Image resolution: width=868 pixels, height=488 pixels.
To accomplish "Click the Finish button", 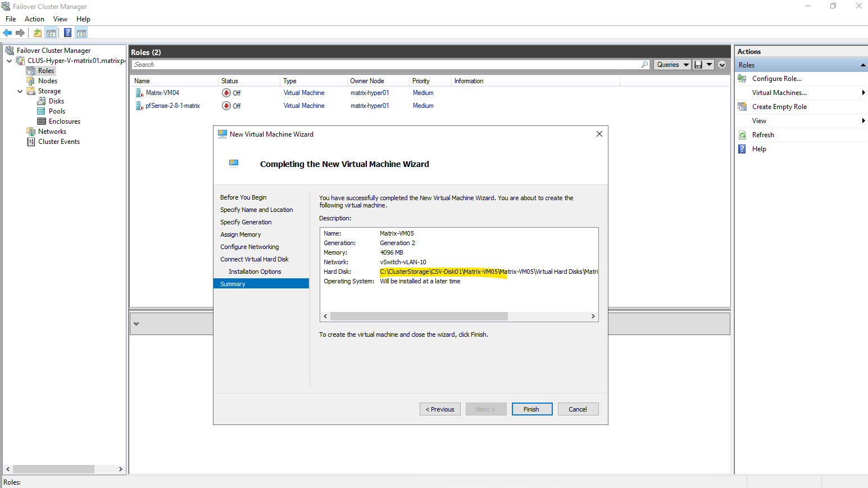I will [531, 409].
